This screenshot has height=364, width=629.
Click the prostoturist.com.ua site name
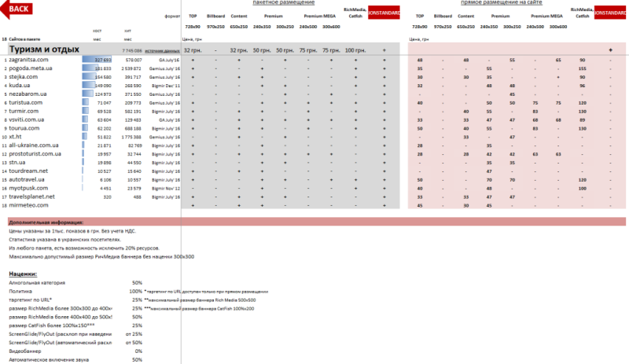[x=35, y=154]
